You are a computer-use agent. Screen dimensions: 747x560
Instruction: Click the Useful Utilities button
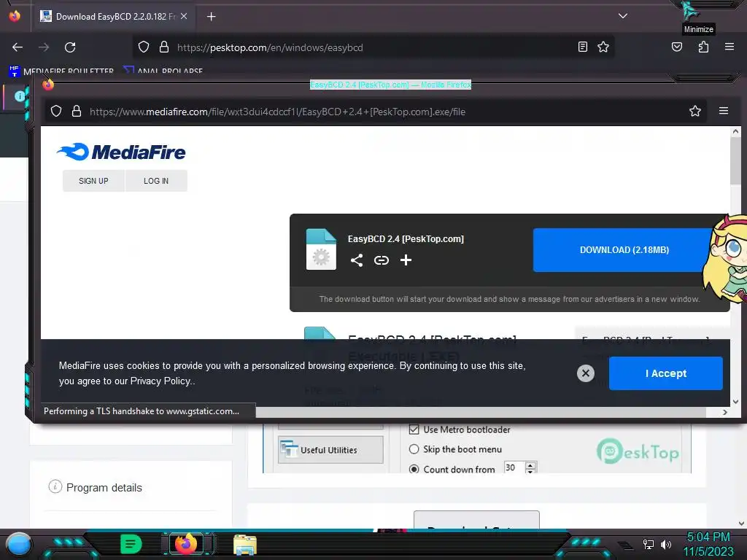pyautogui.click(x=330, y=450)
